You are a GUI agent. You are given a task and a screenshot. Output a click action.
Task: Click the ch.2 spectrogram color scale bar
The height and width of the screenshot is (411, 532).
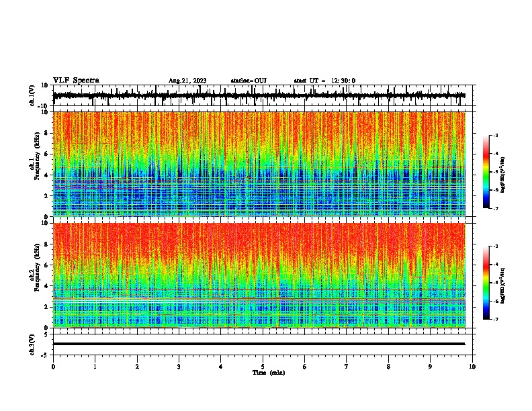[486, 283]
